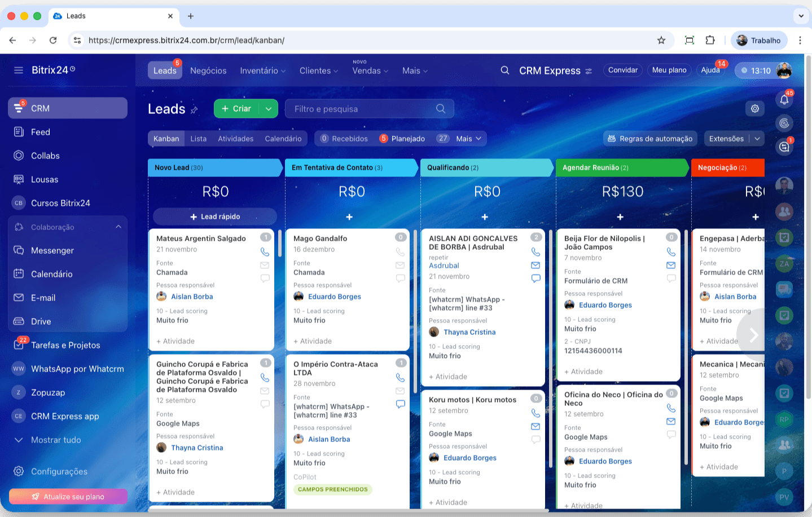Open the Ajuda button
Image resolution: width=812 pixels, height=517 pixels.
click(710, 70)
